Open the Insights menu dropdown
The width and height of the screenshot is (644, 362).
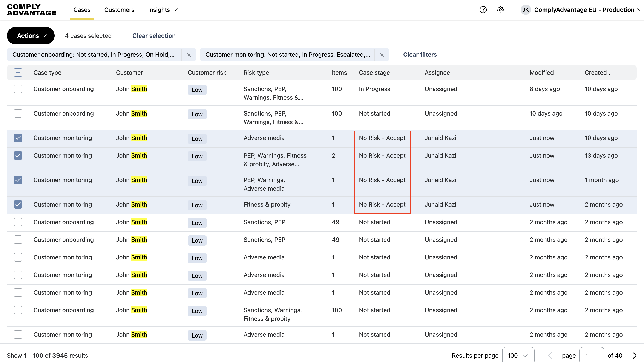pyautogui.click(x=163, y=10)
